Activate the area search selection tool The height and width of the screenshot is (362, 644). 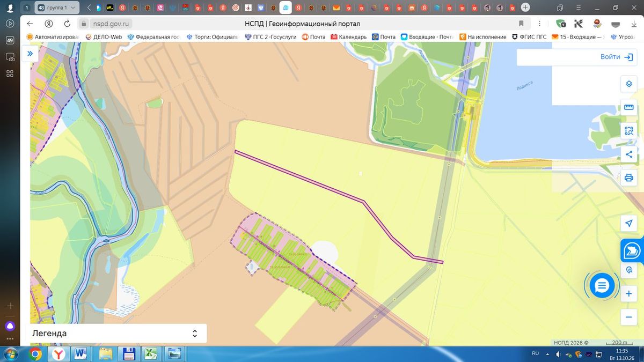tap(629, 131)
